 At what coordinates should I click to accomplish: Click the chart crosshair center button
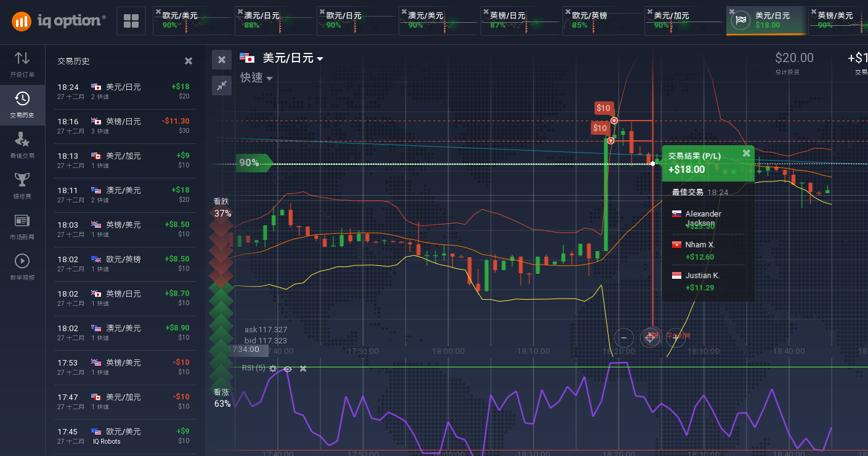(x=650, y=337)
